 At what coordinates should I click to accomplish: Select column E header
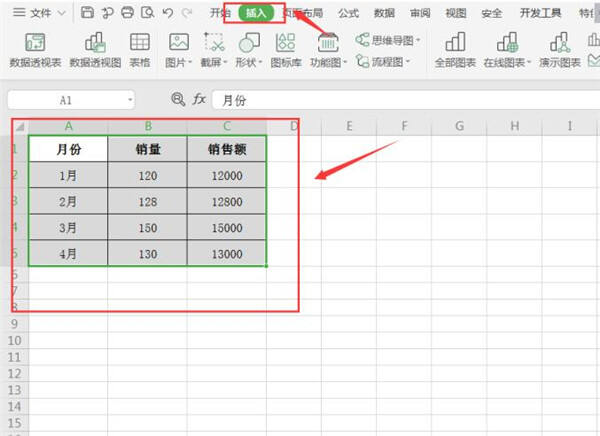point(349,126)
